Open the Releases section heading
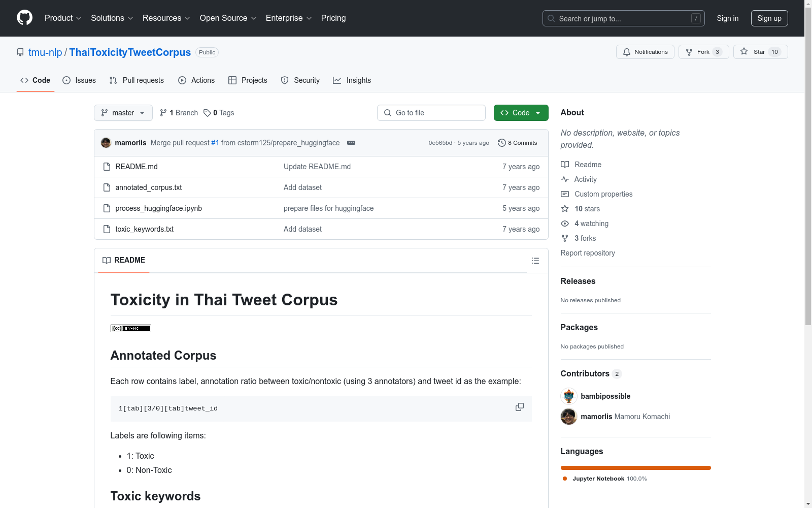Viewport: 812px width, 508px height. (x=578, y=281)
